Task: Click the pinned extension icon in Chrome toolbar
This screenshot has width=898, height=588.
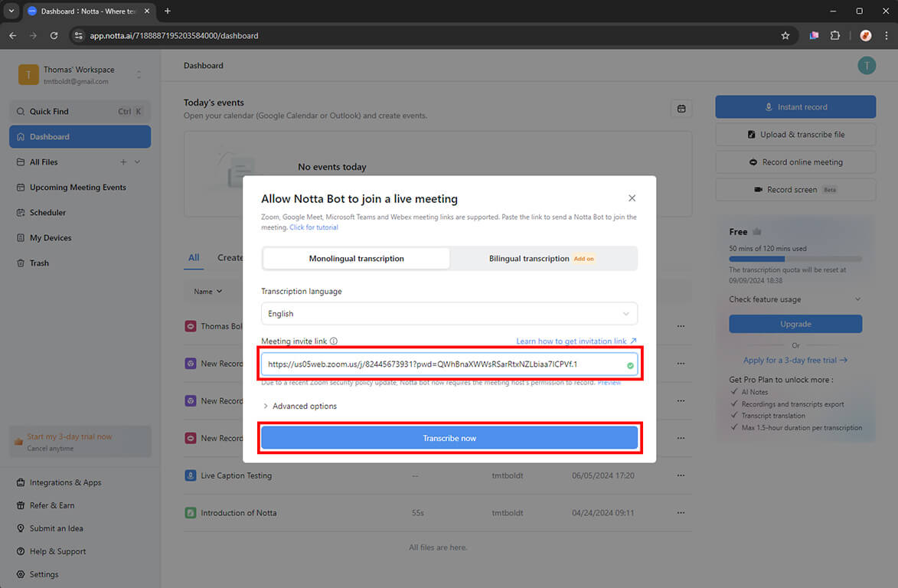Action: tap(814, 35)
